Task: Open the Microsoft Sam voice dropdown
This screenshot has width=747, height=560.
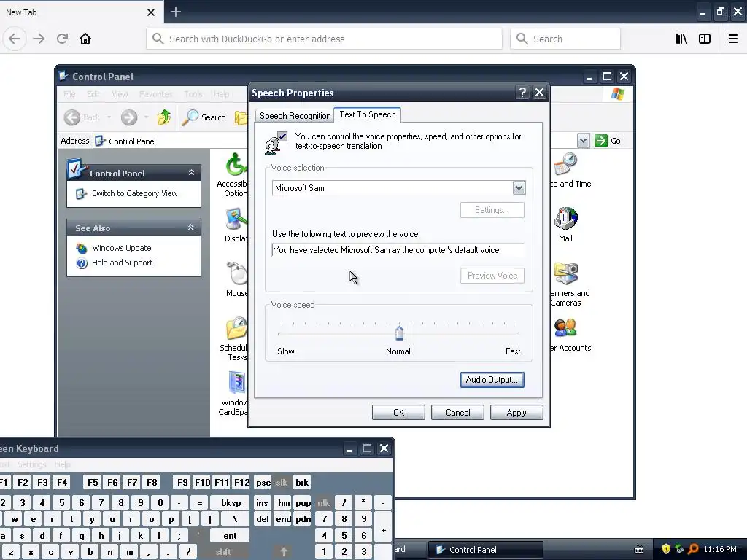Action: coord(519,188)
